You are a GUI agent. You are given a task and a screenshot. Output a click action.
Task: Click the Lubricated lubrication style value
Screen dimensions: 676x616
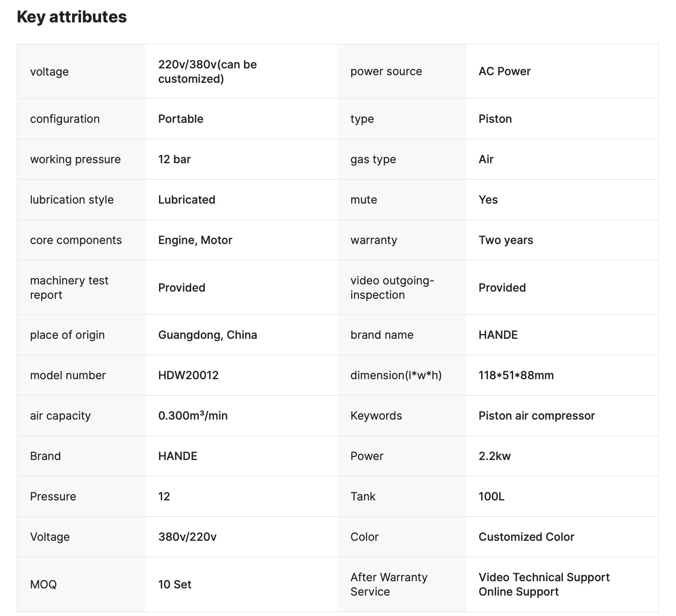point(186,200)
